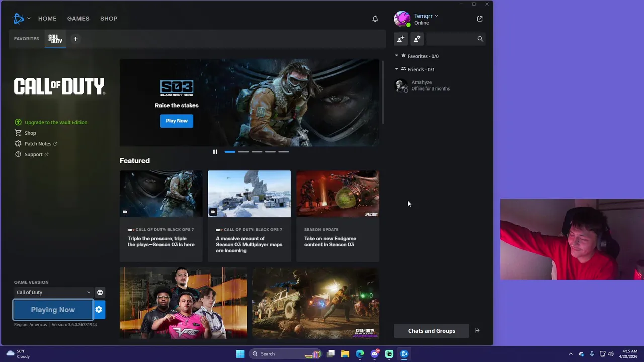644x362 pixels.
Task: Open Discord from the taskbar
Action: click(374, 354)
